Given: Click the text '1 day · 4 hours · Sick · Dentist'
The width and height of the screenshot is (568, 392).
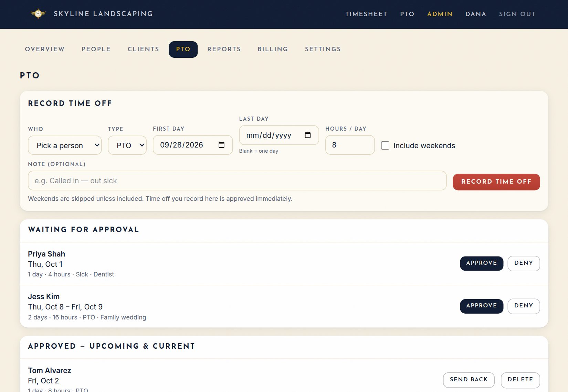Looking at the screenshot, I should 71,274.
